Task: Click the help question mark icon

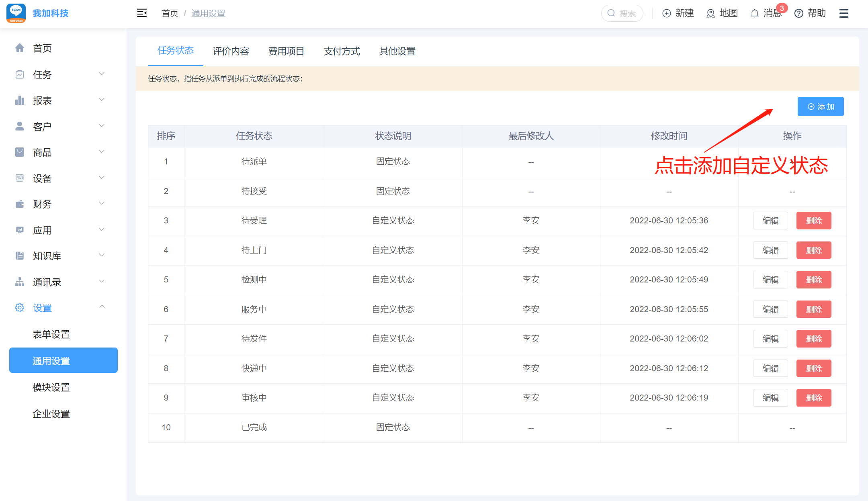Action: click(798, 13)
